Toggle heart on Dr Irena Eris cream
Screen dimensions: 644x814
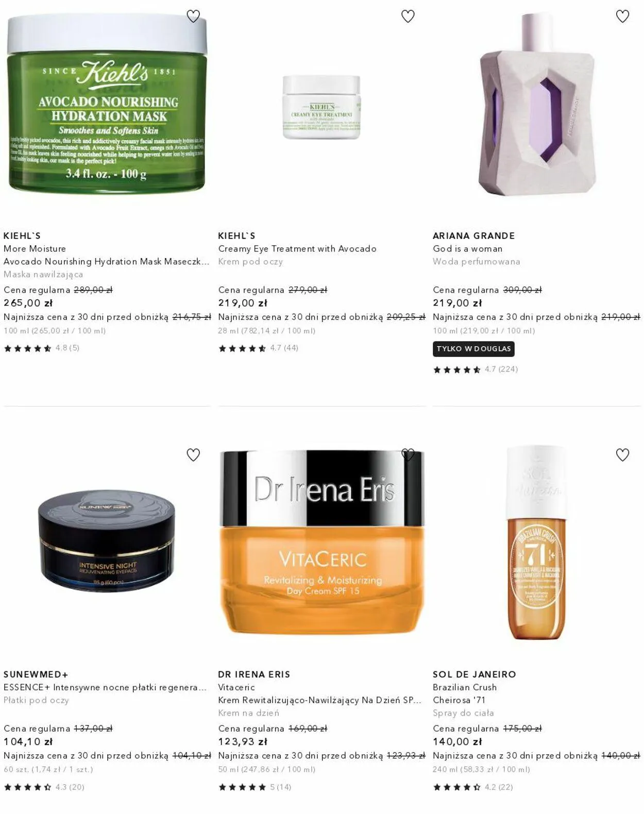(408, 455)
